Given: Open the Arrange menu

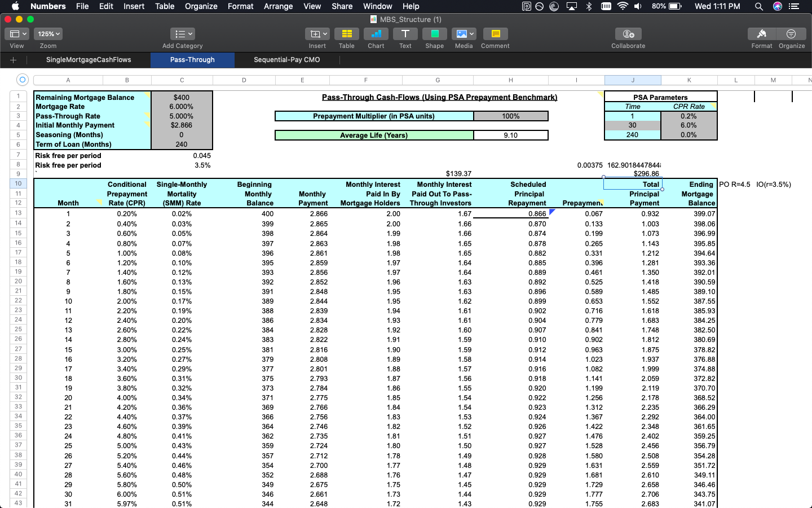Looking at the screenshot, I should point(279,6).
